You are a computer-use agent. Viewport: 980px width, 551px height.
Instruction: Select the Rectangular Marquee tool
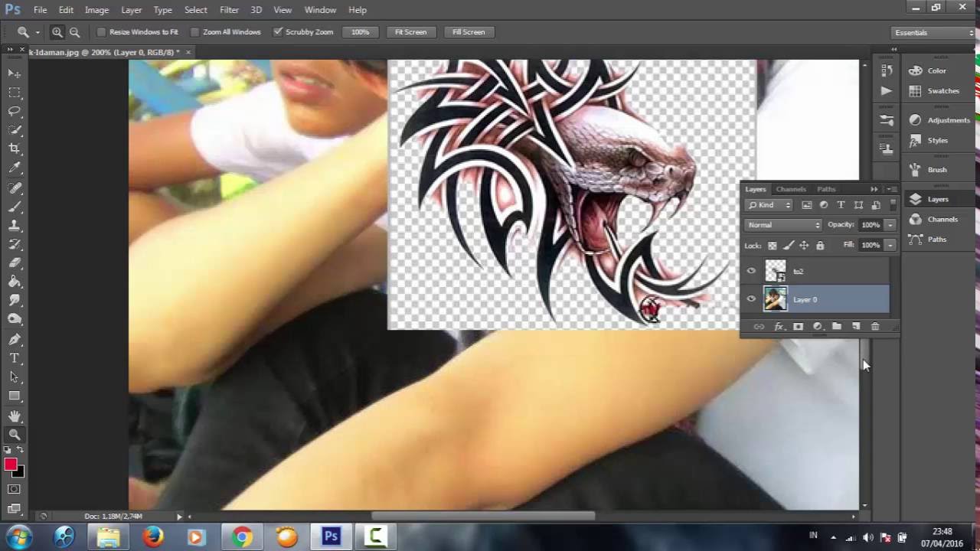(x=15, y=93)
